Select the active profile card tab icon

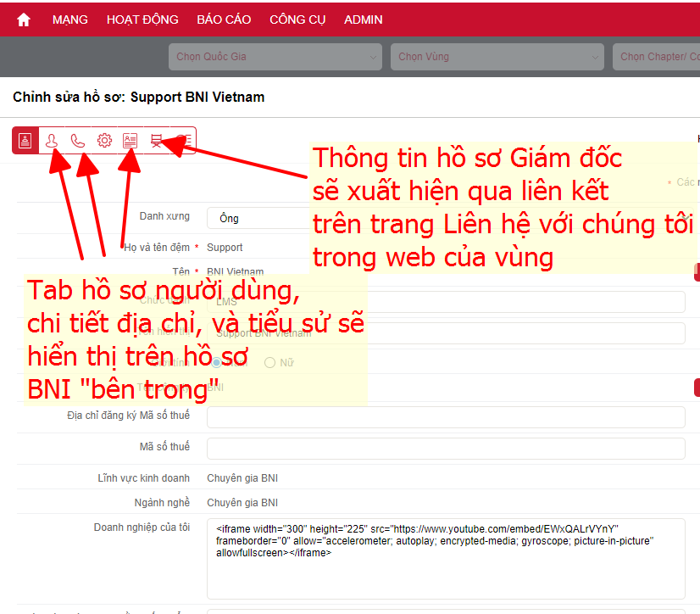tap(25, 141)
